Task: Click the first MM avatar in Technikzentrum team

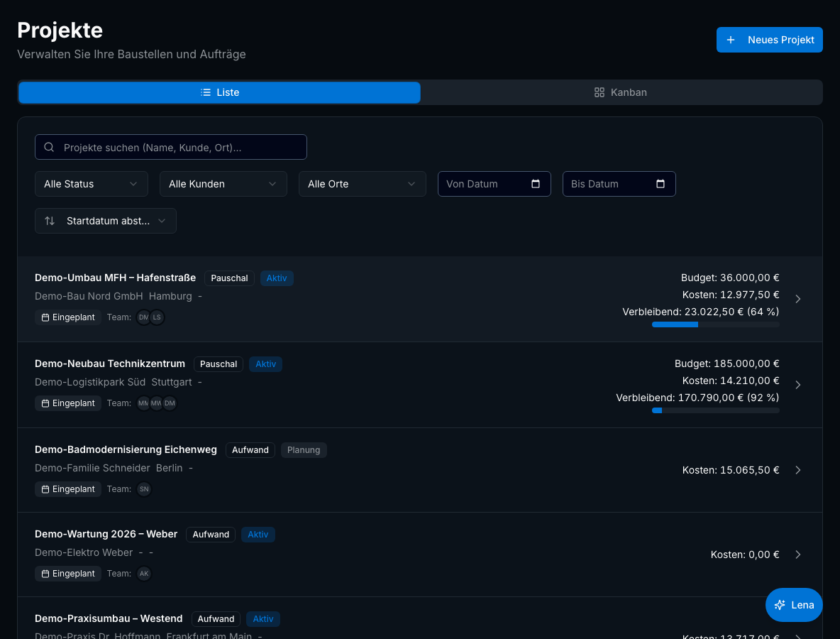Action: [143, 403]
